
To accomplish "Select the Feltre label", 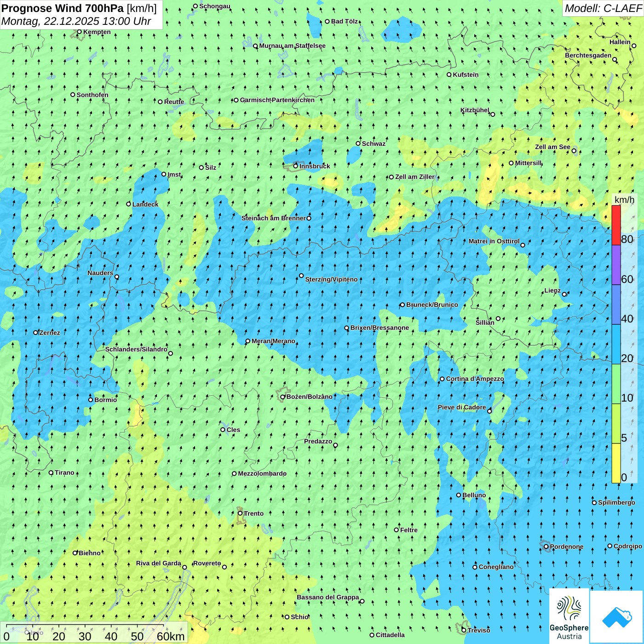I will click(408, 530).
